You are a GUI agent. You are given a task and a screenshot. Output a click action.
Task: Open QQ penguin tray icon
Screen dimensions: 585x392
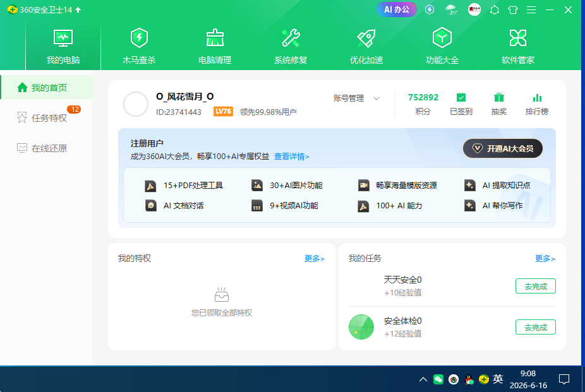coord(469,379)
